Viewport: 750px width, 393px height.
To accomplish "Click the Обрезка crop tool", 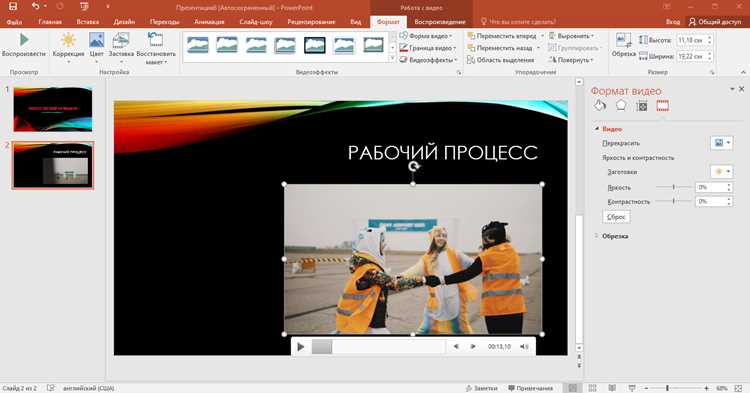I will coord(623,45).
